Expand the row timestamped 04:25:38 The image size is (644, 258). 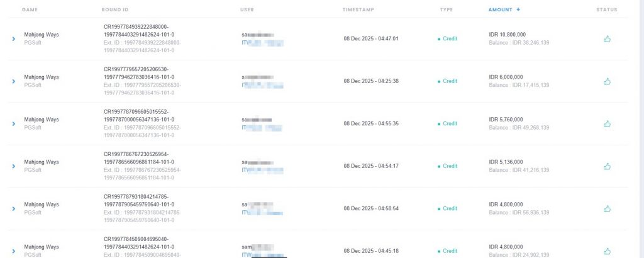[x=13, y=81]
